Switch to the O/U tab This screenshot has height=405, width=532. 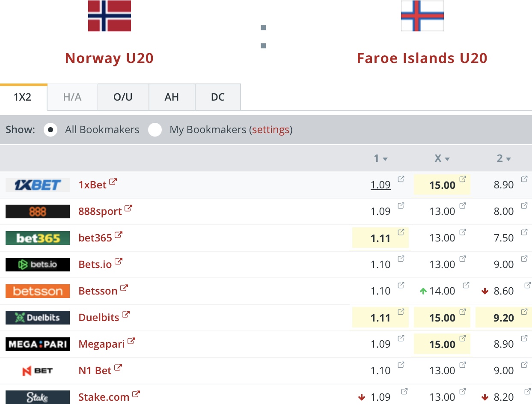tap(123, 97)
